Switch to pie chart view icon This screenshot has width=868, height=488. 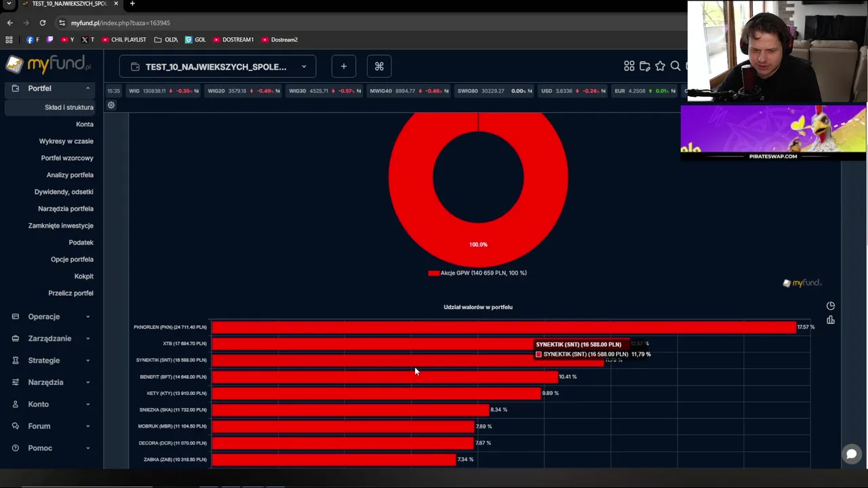(831, 306)
